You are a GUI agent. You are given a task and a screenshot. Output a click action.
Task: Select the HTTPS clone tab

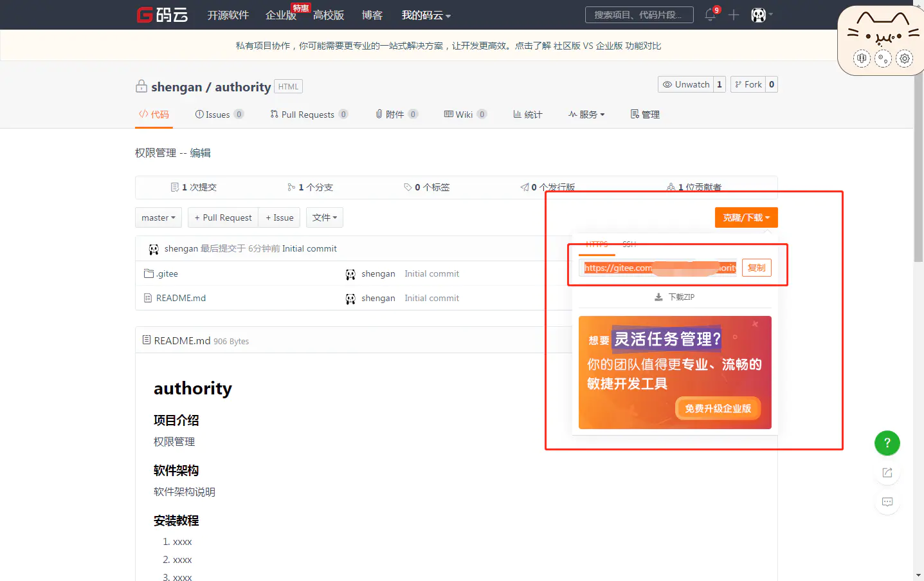tap(597, 244)
